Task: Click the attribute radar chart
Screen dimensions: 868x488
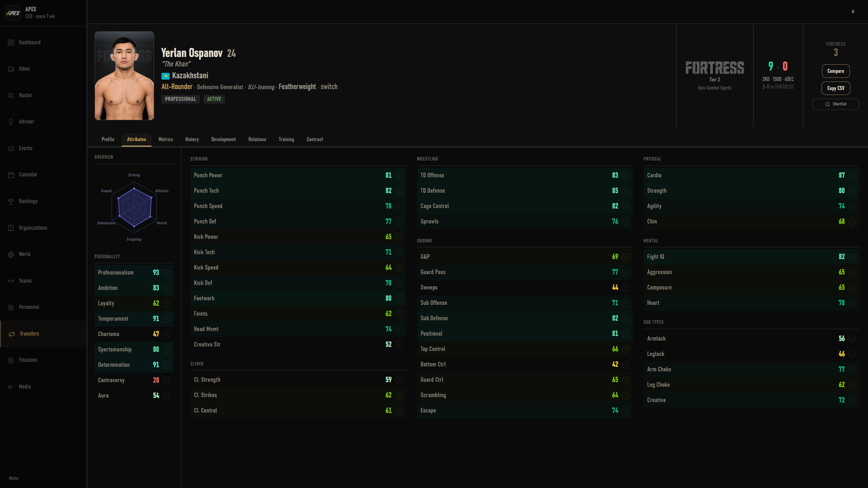Action: click(134, 207)
